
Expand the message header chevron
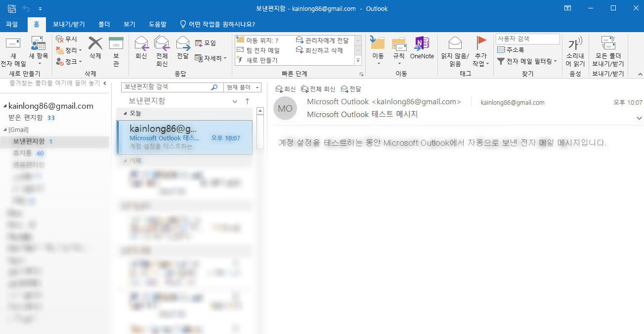(x=639, y=118)
